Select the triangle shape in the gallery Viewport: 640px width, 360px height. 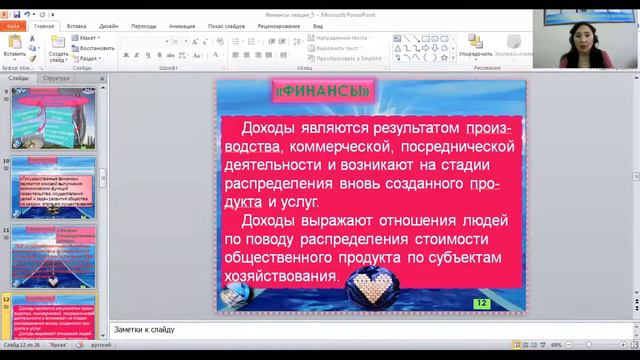pyautogui.click(x=398, y=48)
